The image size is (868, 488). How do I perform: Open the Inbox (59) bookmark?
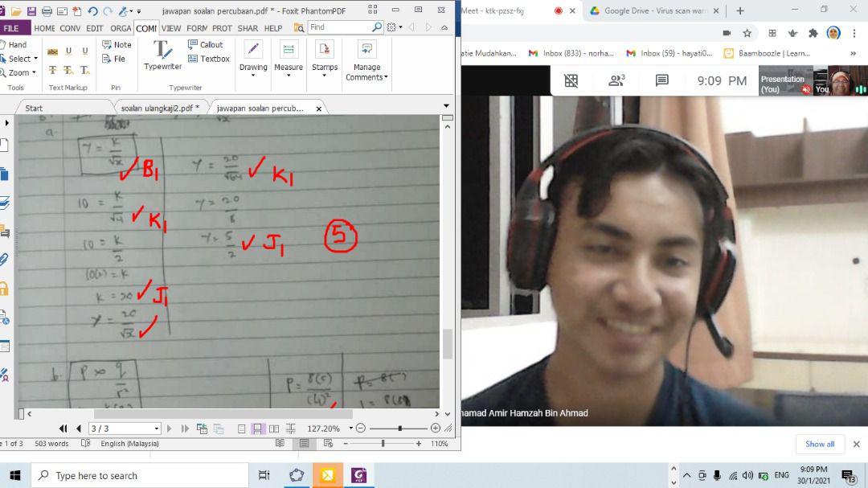point(669,53)
